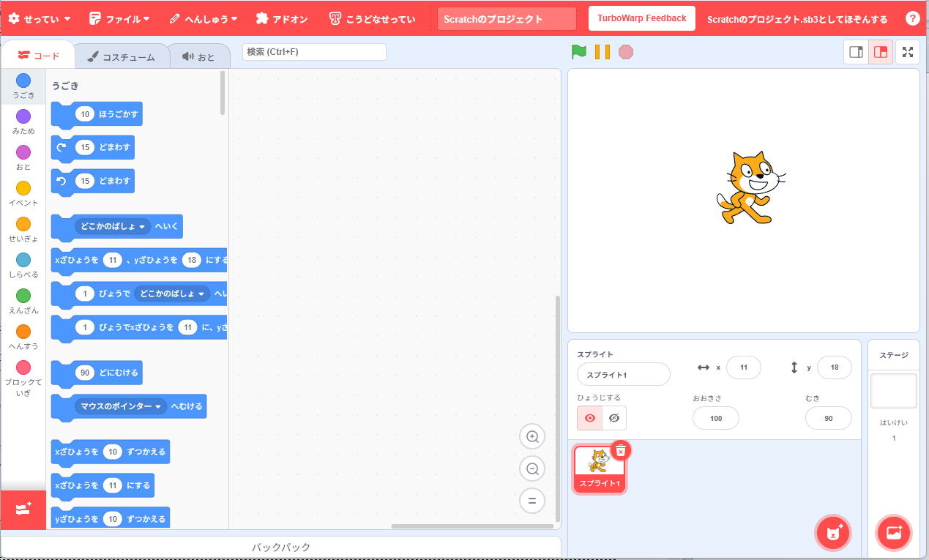Screen dimensions: 929x560
Task: Select the せいぎょ block category
Action: 23,230
